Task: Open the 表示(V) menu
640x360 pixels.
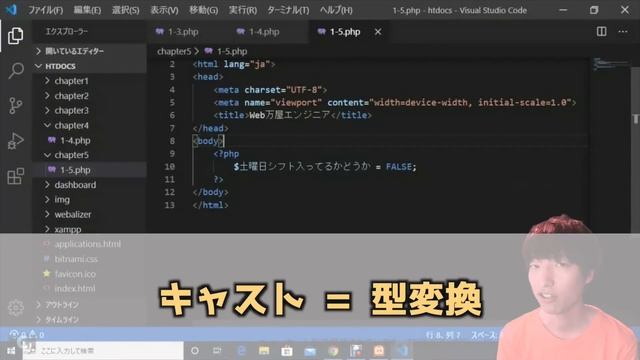Action: click(164, 10)
